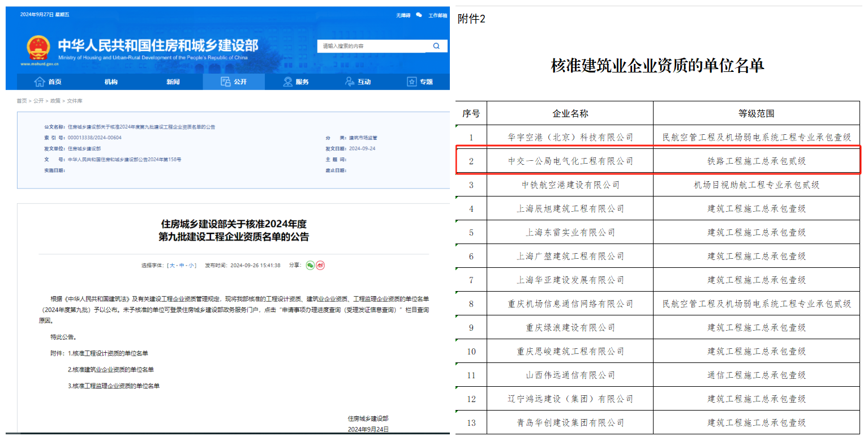This screenshot has height=440, width=868.
Task: Select cell 重庆思峻建筑工程有限公司
Action: [x=570, y=351]
